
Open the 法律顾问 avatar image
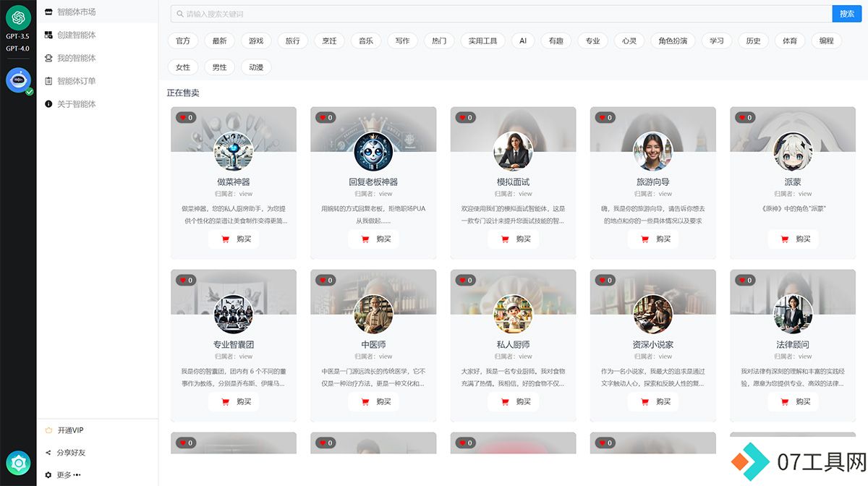click(793, 314)
